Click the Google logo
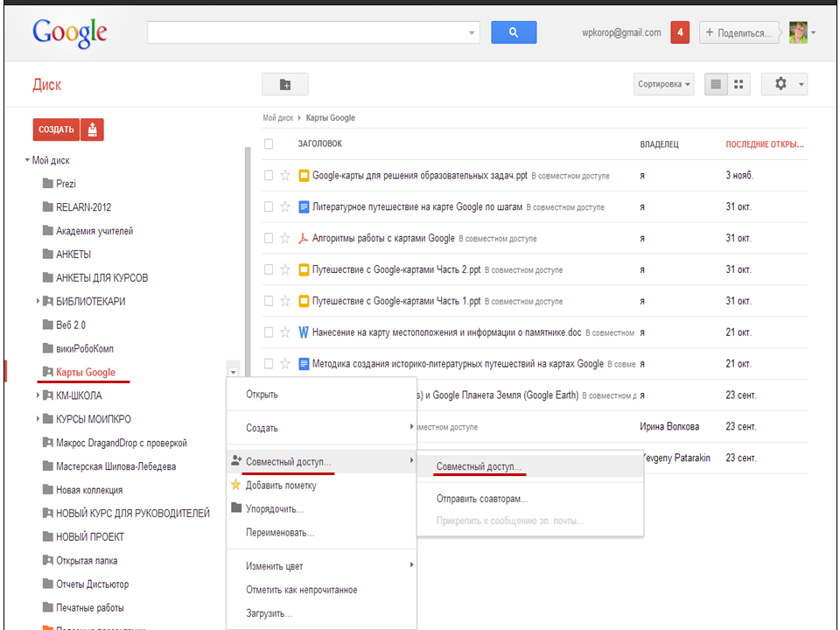840x630 pixels. coord(70,33)
